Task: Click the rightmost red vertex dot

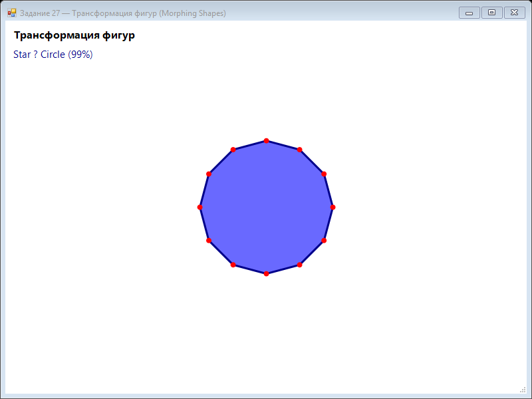Action: click(333, 207)
